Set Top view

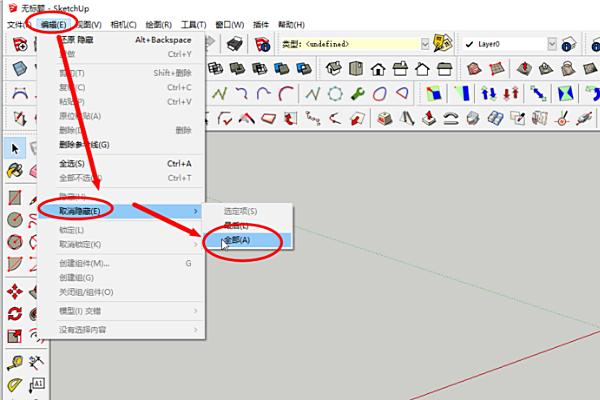[x=355, y=69]
